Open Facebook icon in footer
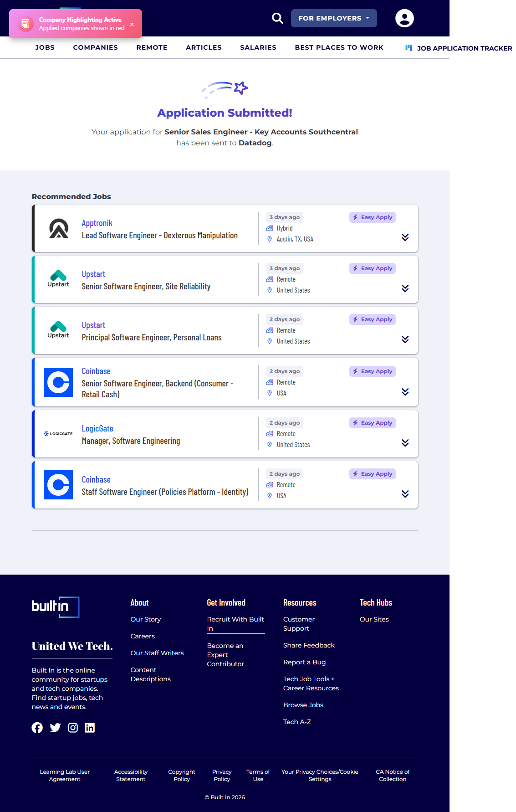 37,728
